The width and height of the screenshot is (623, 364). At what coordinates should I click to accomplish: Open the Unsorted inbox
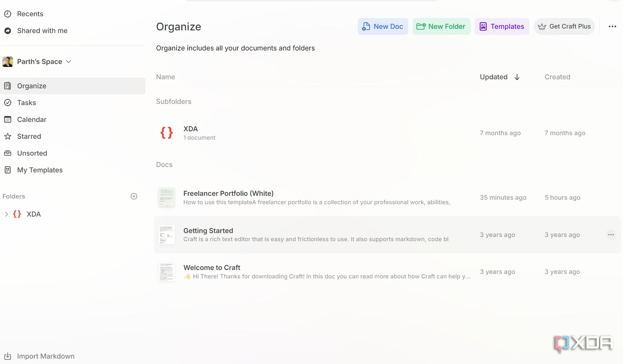(32, 153)
